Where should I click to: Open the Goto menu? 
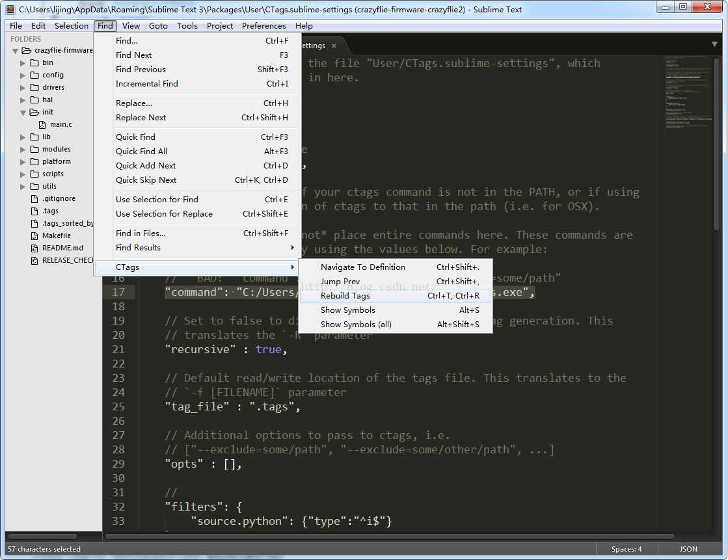coord(158,26)
